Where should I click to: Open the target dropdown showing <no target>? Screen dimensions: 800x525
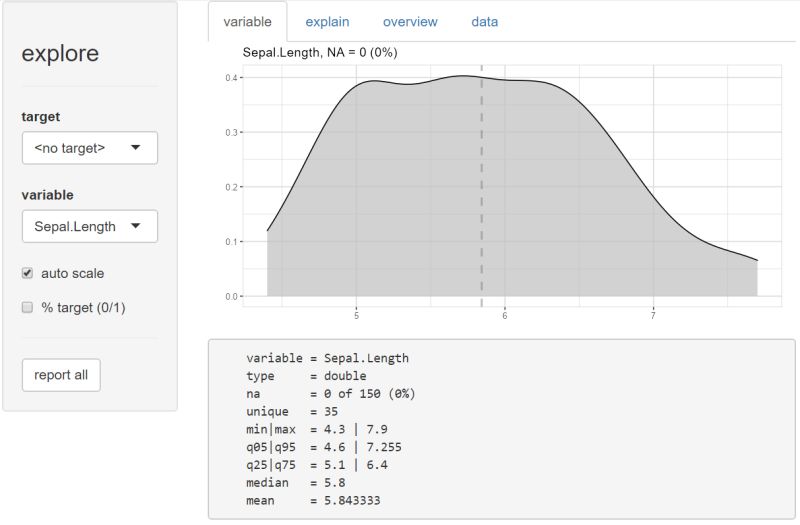click(x=90, y=148)
